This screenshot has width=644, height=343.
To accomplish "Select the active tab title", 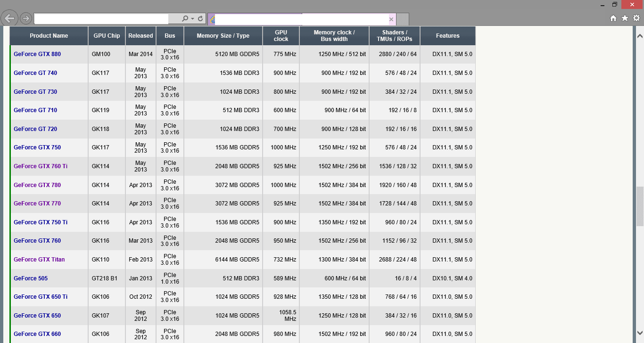I will coord(302,19).
